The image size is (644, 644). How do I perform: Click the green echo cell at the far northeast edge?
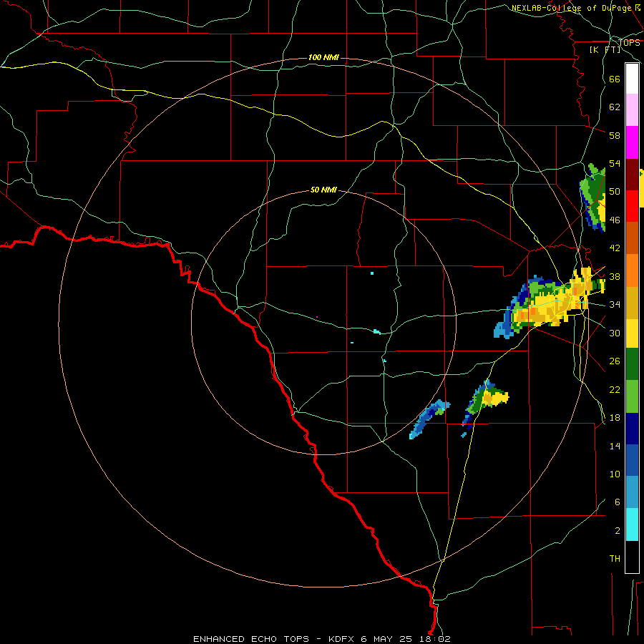pos(593,197)
